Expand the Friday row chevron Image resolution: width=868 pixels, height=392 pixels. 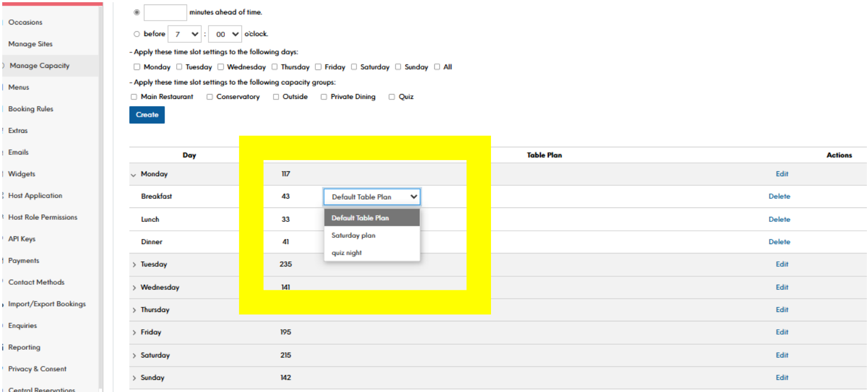pyautogui.click(x=134, y=333)
